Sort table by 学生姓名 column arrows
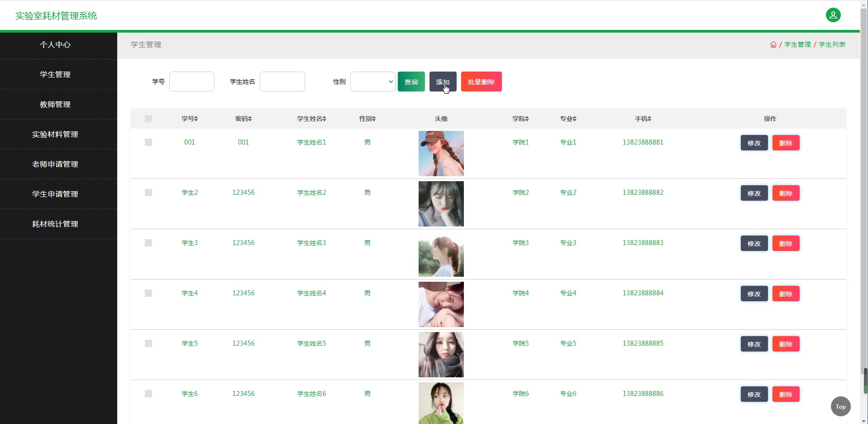This screenshot has height=424, width=868. coord(324,119)
